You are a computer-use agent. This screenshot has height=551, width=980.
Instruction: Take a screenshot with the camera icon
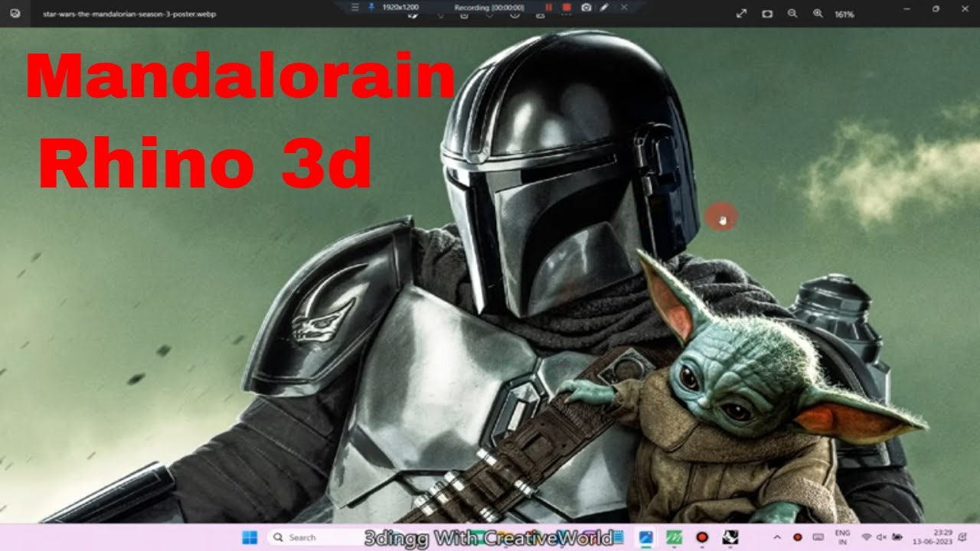[x=586, y=7]
